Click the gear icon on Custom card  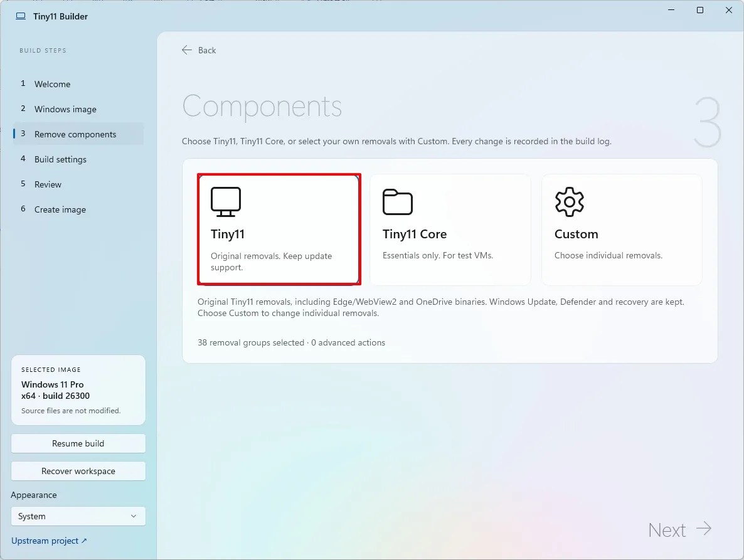pos(570,201)
